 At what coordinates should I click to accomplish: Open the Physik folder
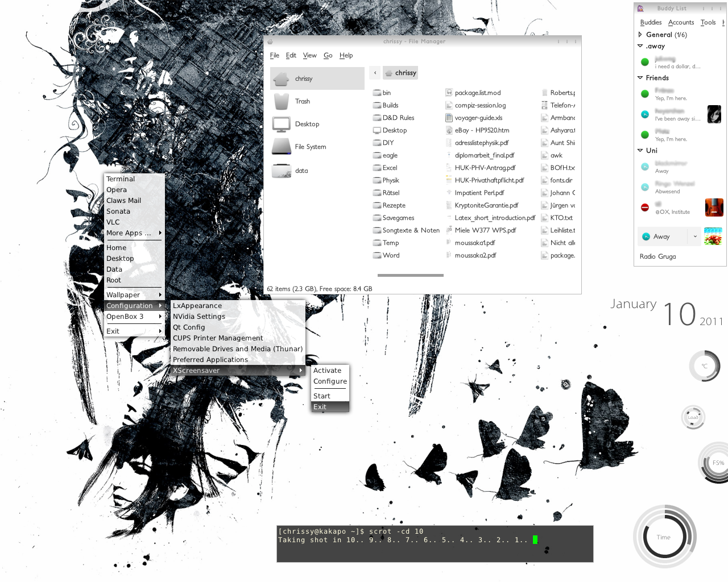[x=386, y=180]
